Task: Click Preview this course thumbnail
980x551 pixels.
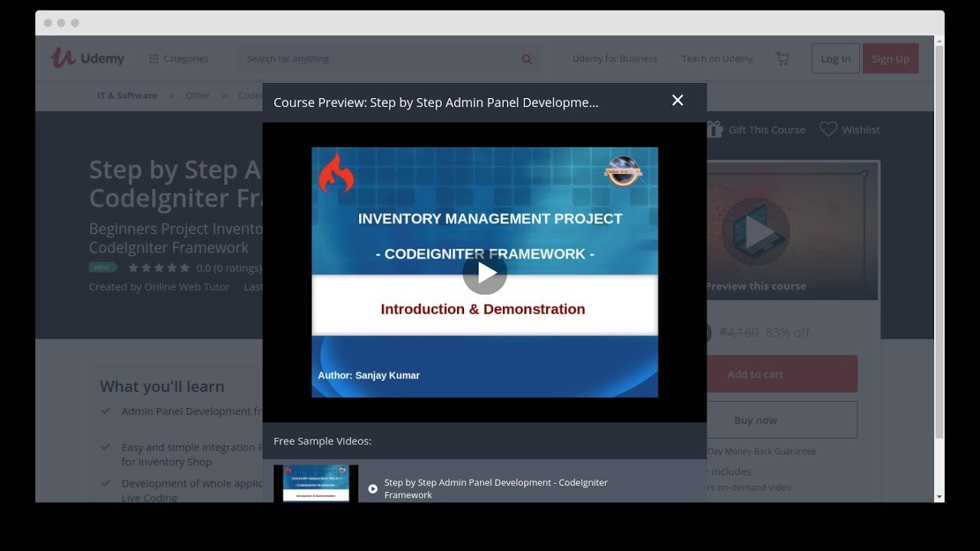Action: [x=793, y=230]
